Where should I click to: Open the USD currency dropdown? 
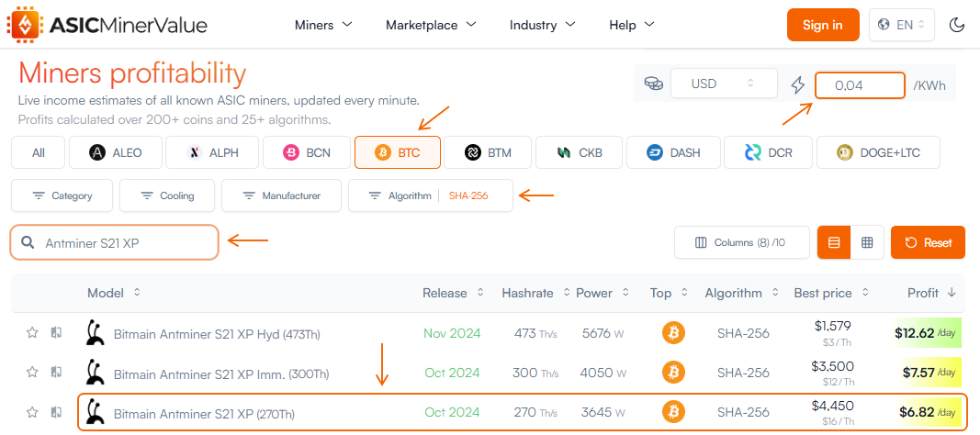click(x=724, y=83)
